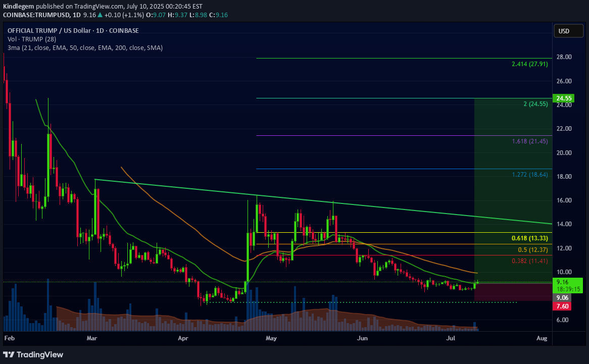Click the 28.00 mark on price axis
589x364 pixels.
(x=563, y=57)
